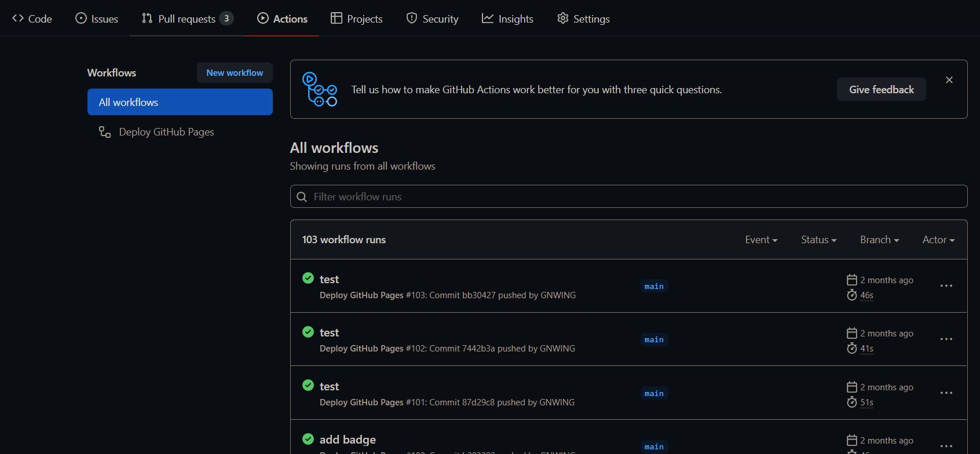Click the pull requests count badge 3
Image resolution: width=980 pixels, height=454 pixels.
point(226,19)
